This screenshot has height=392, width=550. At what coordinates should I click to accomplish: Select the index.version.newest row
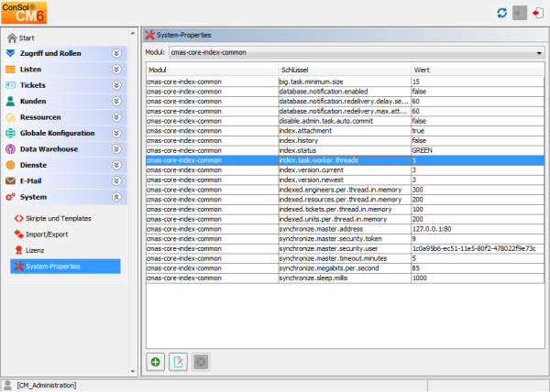(346, 180)
